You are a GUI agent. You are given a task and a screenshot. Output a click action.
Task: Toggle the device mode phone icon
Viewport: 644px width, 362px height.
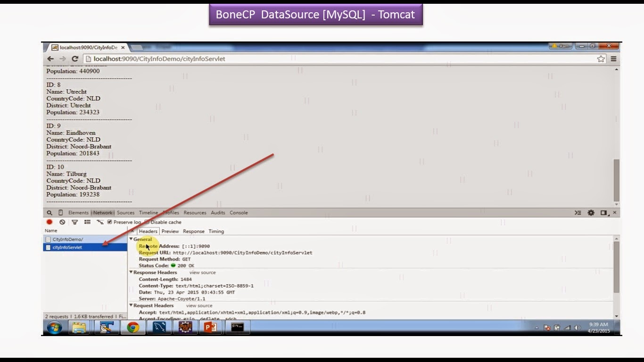pos(60,213)
